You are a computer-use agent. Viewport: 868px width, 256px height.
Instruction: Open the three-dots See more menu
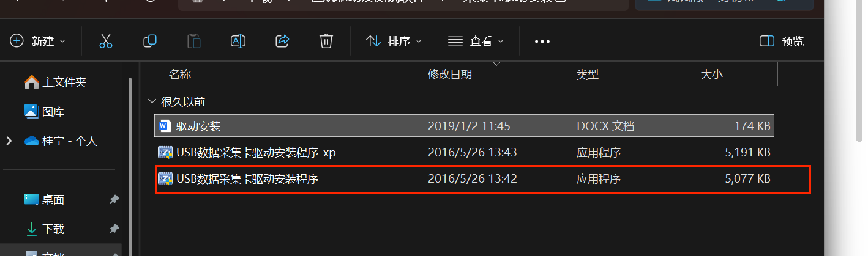coord(542,42)
